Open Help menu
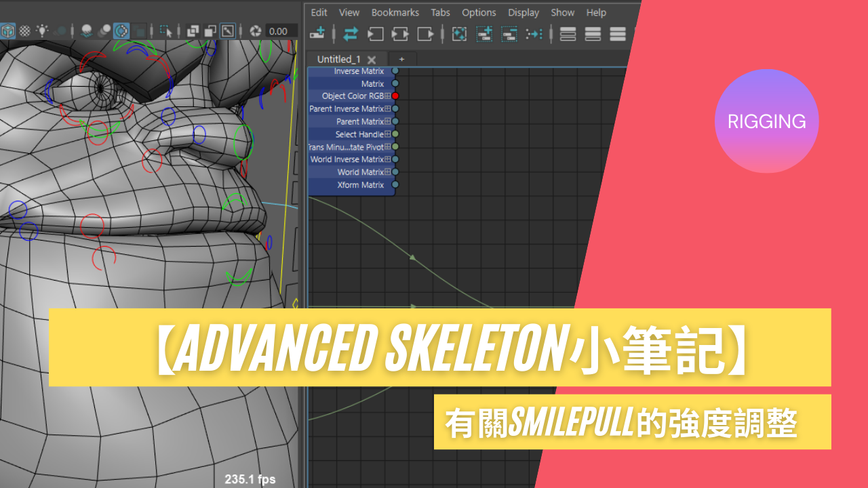 596,12
